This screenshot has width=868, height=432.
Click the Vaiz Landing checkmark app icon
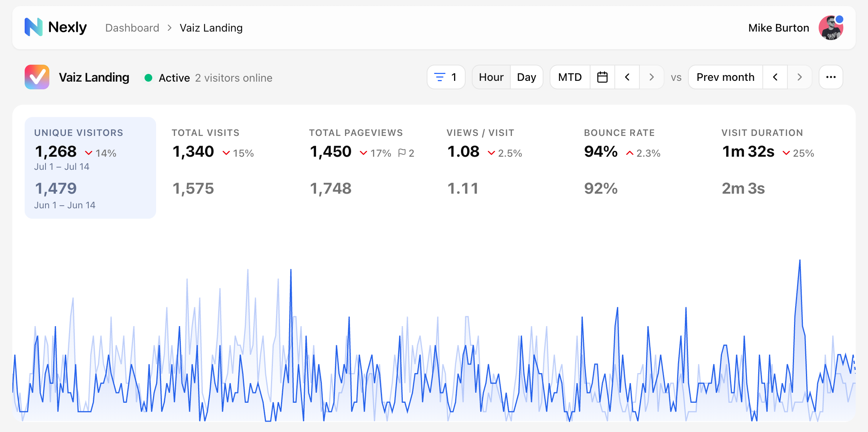click(x=37, y=77)
